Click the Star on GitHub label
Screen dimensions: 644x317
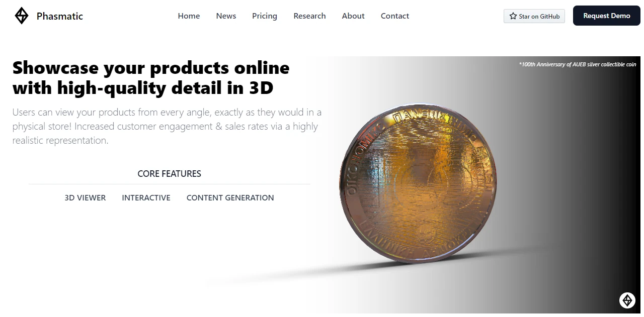[539, 17]
